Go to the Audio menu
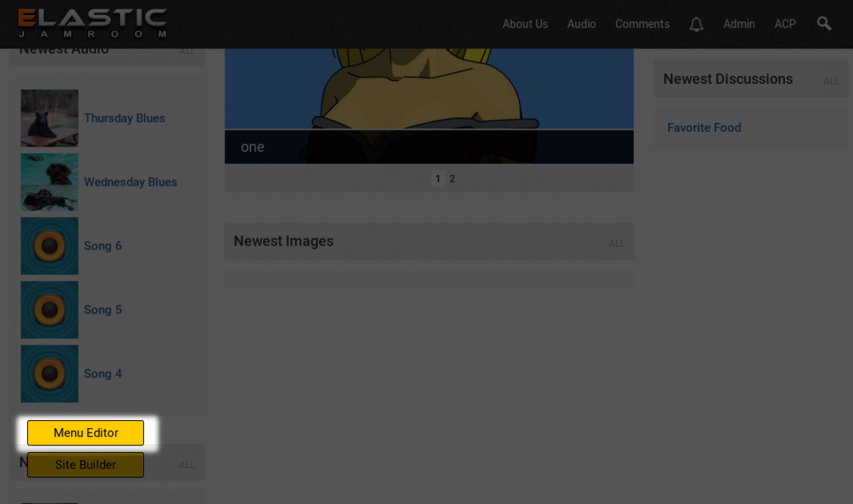 tap(582, 24)
